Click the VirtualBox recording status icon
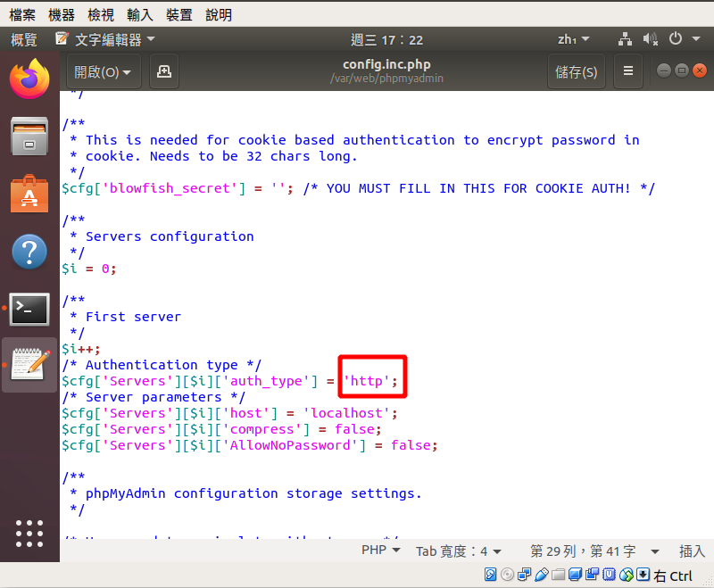Viewport: 714px width, 588px height. (x=592, y=575)
